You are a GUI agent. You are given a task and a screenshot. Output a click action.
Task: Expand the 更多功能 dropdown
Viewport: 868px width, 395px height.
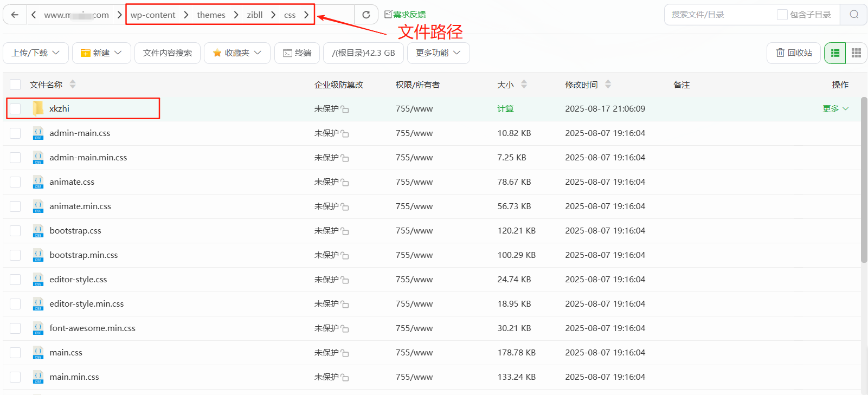(x=438, y=53)
